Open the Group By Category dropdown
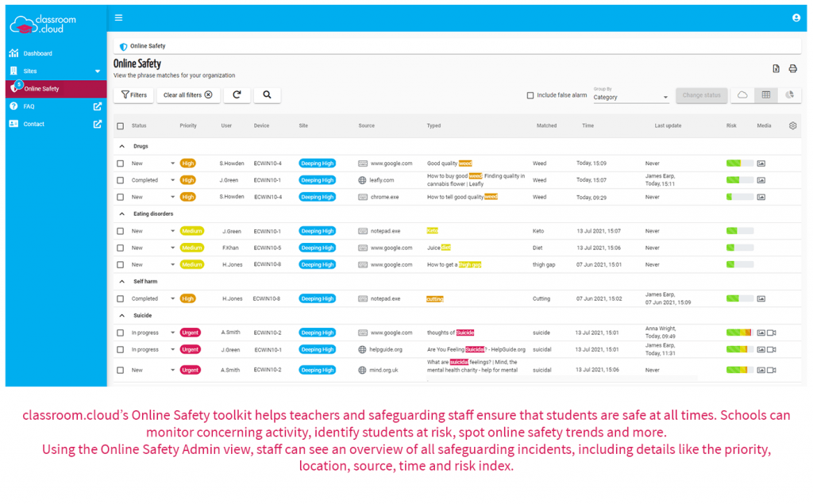 [631, 97]
